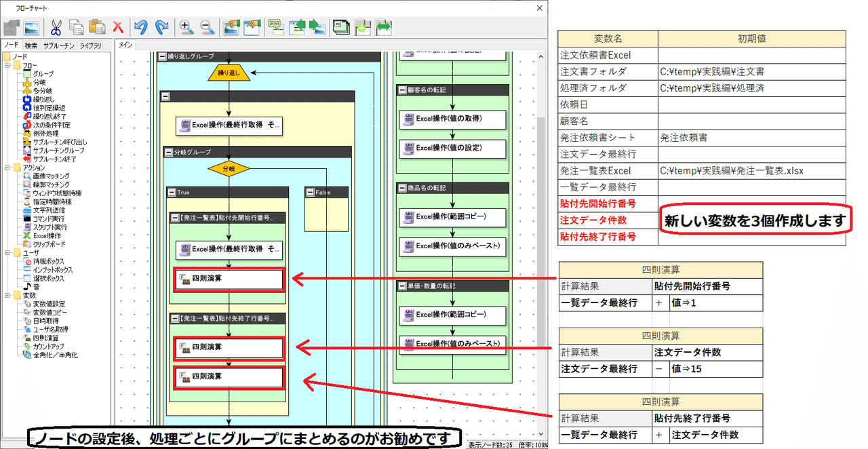Collapse the 単価・数量の転記 group
This screenshot has width=868, height=449.
[x=402, y=286]
